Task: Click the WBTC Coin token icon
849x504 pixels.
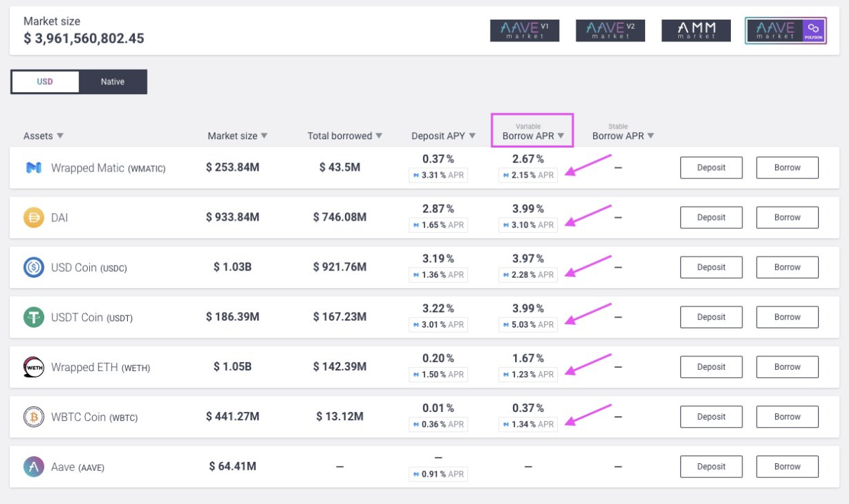Action: coord(34,417)
